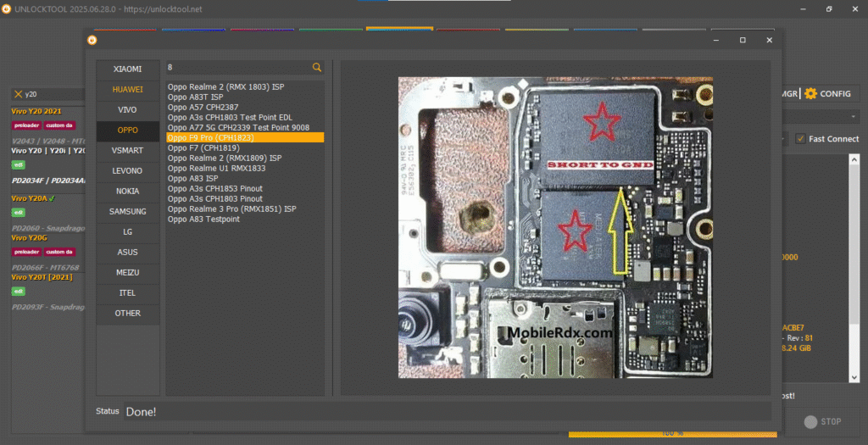Select Oppo A3s CPH1803 Pinout entry
Image resolution: width=868 pixels, height=445 pixels.
(x=245, y=198)
